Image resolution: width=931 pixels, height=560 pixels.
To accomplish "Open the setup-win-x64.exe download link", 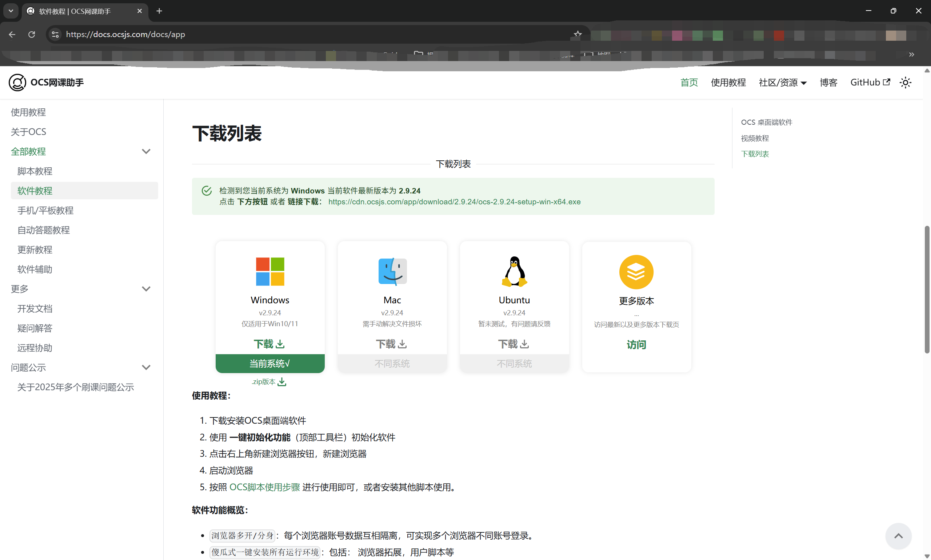I will pyautogui.click(x=454, y=202).
